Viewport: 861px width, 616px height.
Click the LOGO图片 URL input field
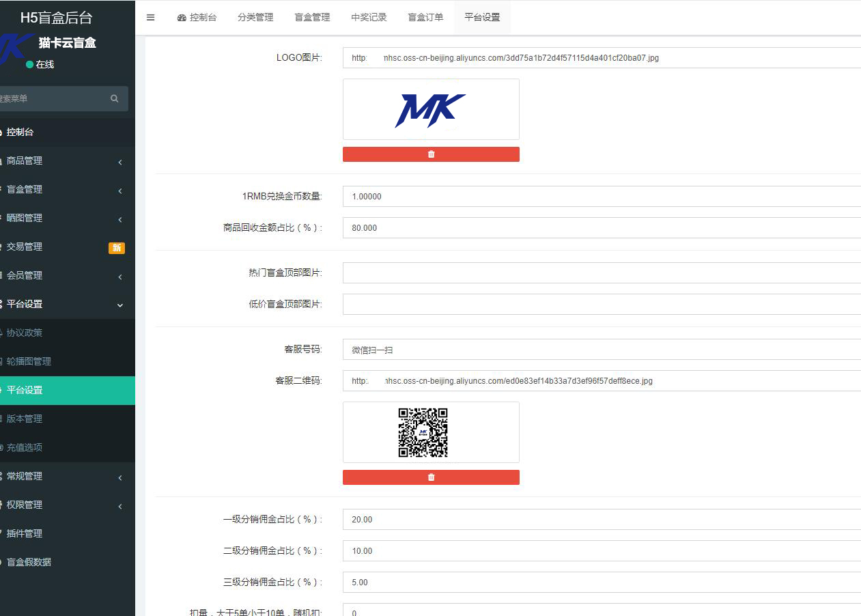tap(602, 58)
